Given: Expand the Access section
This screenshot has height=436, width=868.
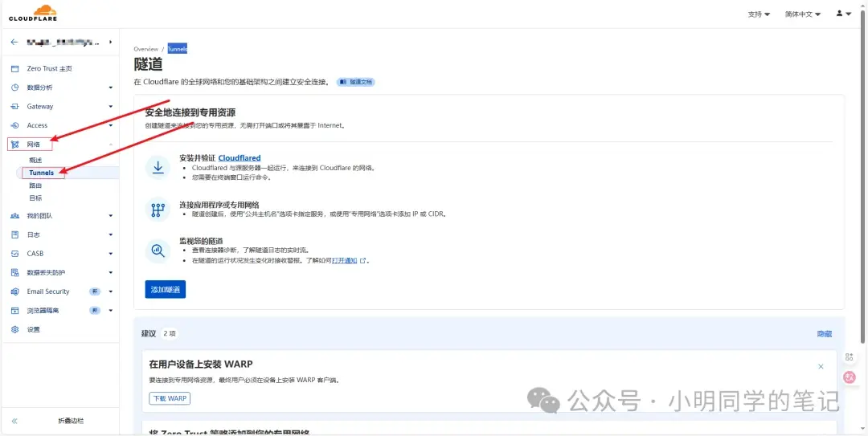Looking at the screenshot, I should click(x=111, y=125).
